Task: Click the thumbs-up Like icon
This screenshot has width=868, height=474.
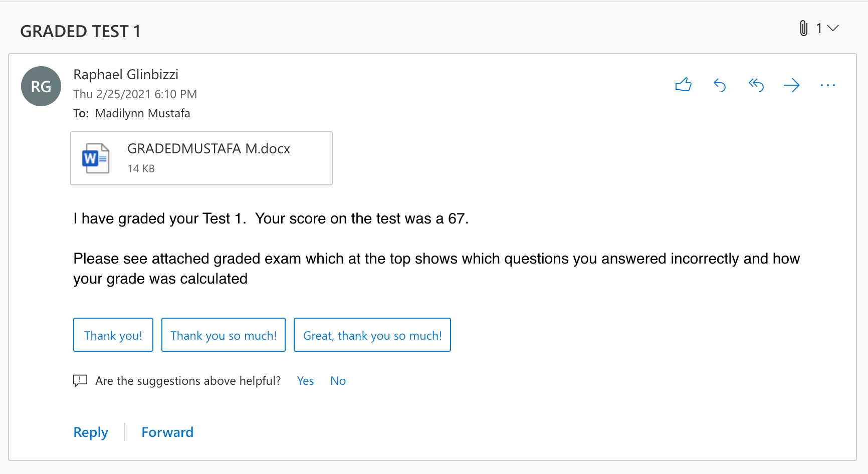Action: coord(683,85)
